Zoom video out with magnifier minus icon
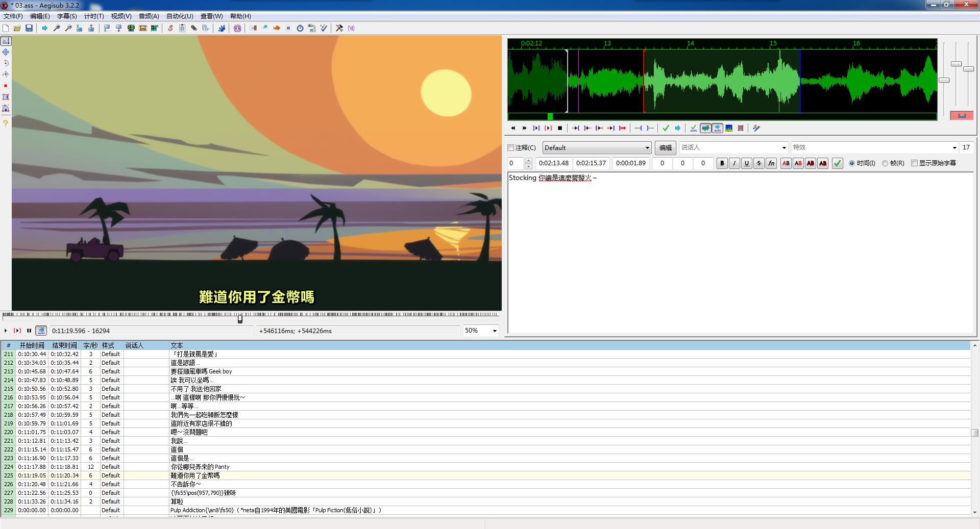The width and height of the screenshot is (980, 529). point(68,28)
